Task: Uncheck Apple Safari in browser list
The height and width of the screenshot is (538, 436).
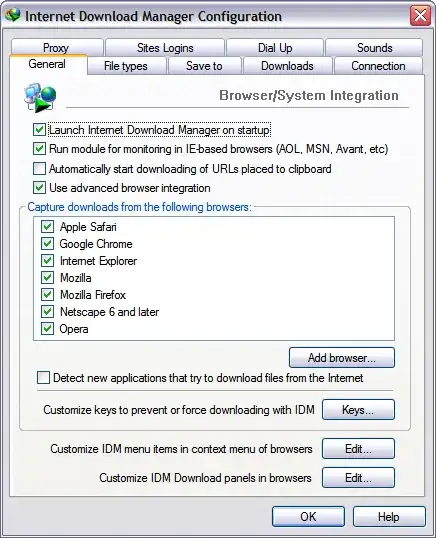Action: pyautogui.click(x=47, y=226)
